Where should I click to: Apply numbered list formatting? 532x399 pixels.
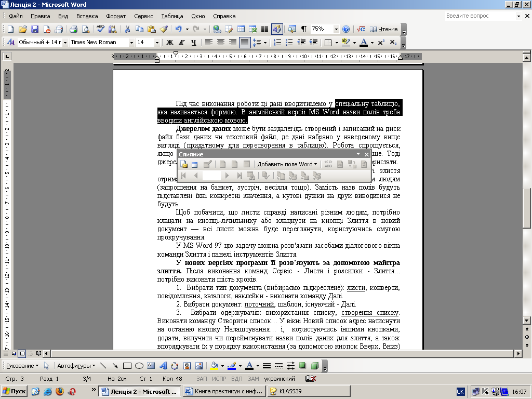(277, 43)
